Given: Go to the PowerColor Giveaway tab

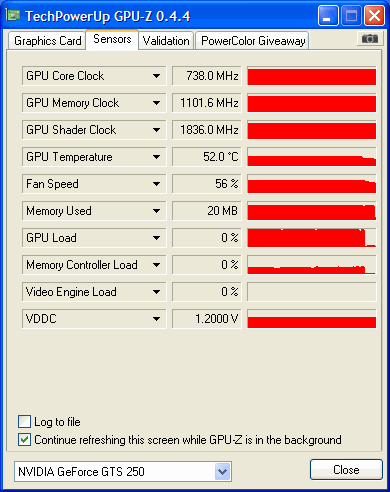Looking at the screenshot, I should coord(252,41).
